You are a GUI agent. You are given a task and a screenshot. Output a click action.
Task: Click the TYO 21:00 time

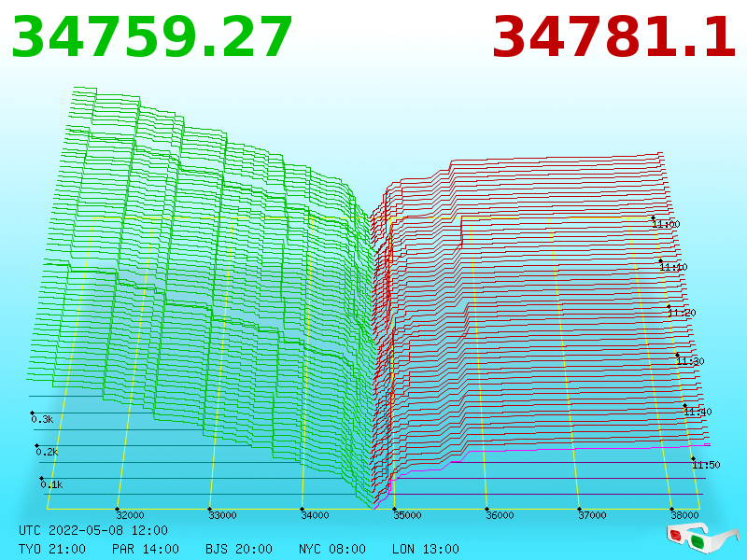pyautogui.click(x=52, y=549)
